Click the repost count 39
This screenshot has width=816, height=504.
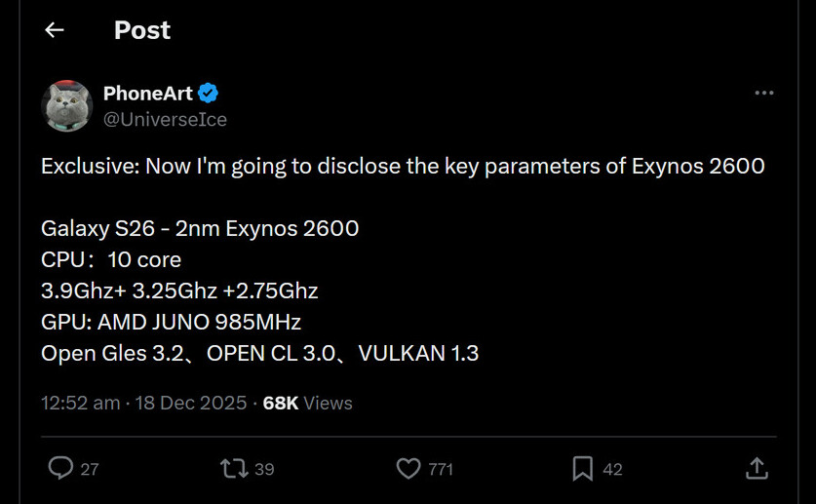264,470
